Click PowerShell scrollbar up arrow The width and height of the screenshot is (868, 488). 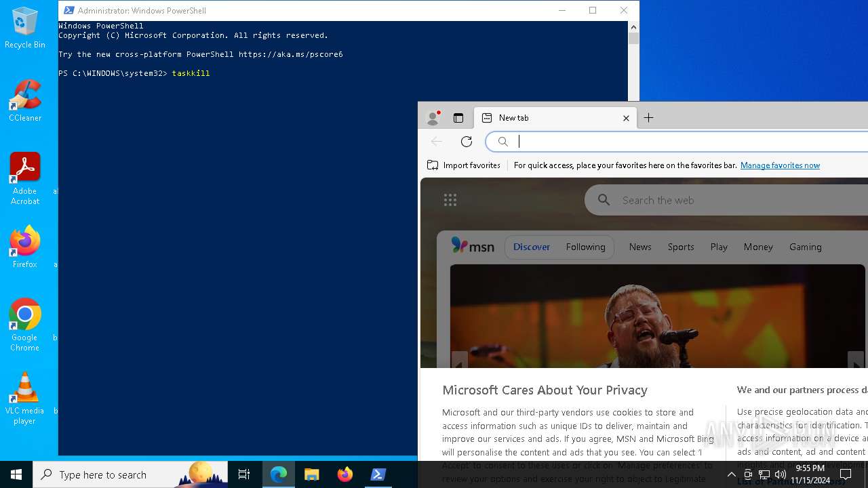point(633,27)
